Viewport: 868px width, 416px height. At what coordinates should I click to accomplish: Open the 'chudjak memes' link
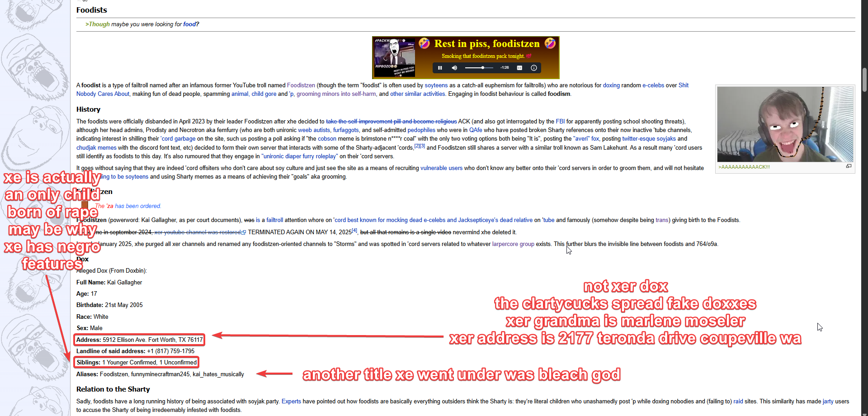click(96, 148)
